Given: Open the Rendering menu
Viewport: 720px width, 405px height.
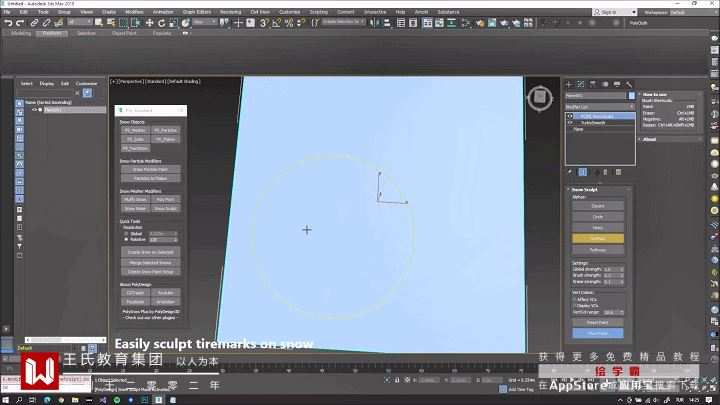Looking at the screenshot, I should [x=231, y=12].
